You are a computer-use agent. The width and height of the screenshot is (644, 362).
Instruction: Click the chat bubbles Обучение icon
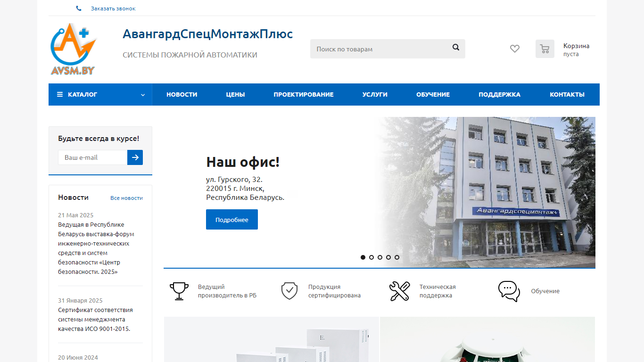509,291
